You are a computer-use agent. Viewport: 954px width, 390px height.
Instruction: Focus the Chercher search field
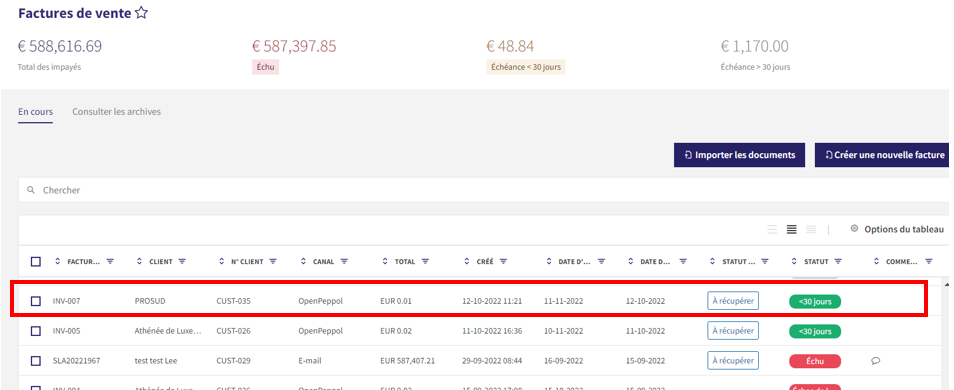484,190
